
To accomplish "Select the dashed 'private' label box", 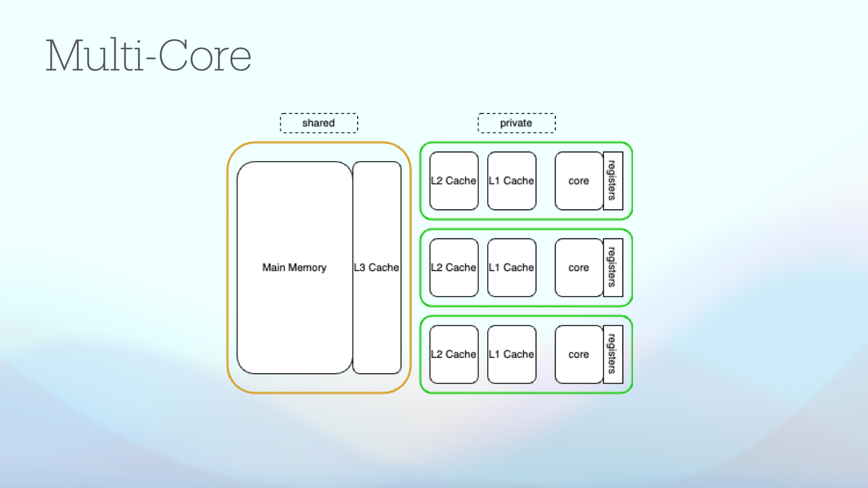I will click(516, 123).
